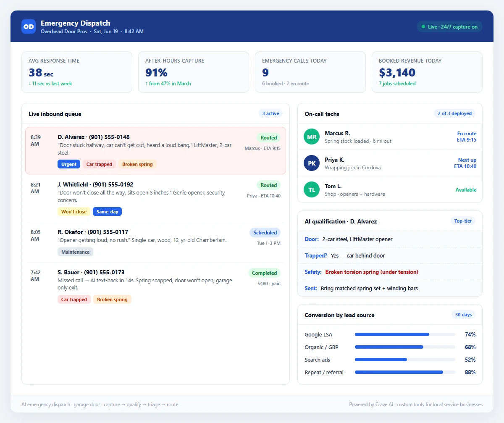504x423 pixels.
Task: Click Marcus ETA 9:15 text in queue
Action: 262,148
